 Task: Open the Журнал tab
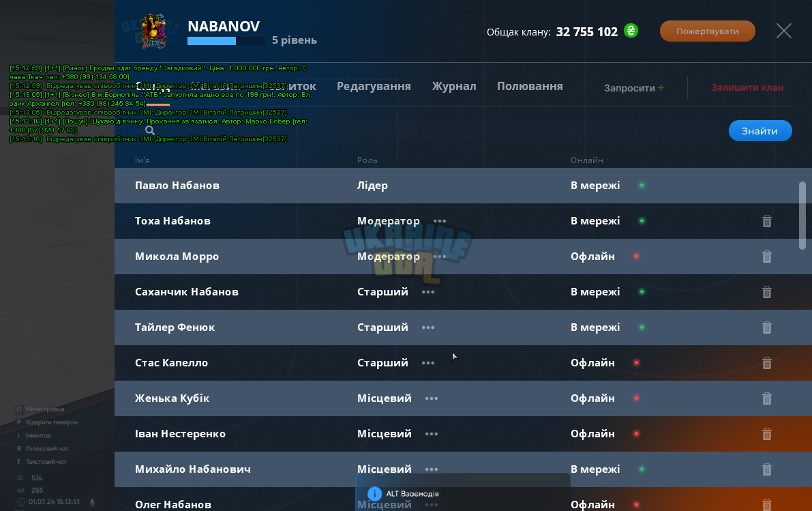coord(454,87)
